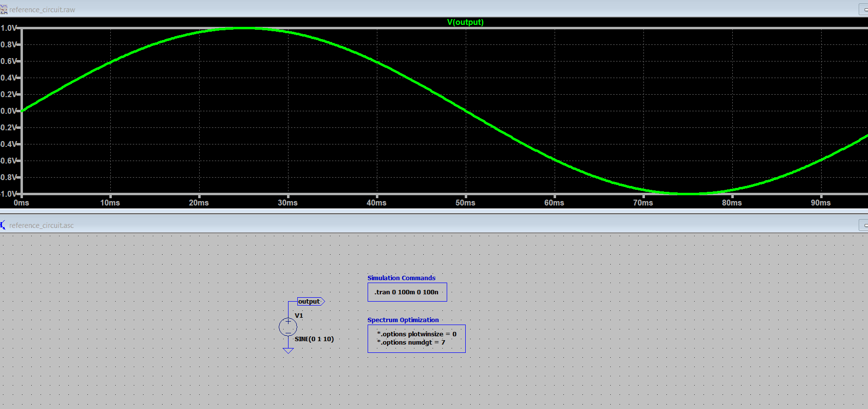Click the 50ms mark on time axis

point(465,203)
